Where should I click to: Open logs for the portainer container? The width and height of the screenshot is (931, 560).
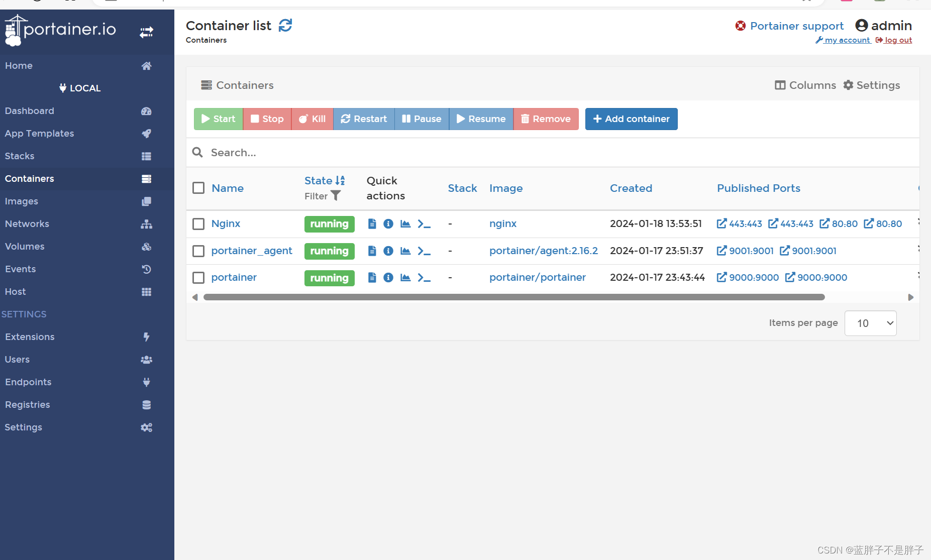point(372,277)
